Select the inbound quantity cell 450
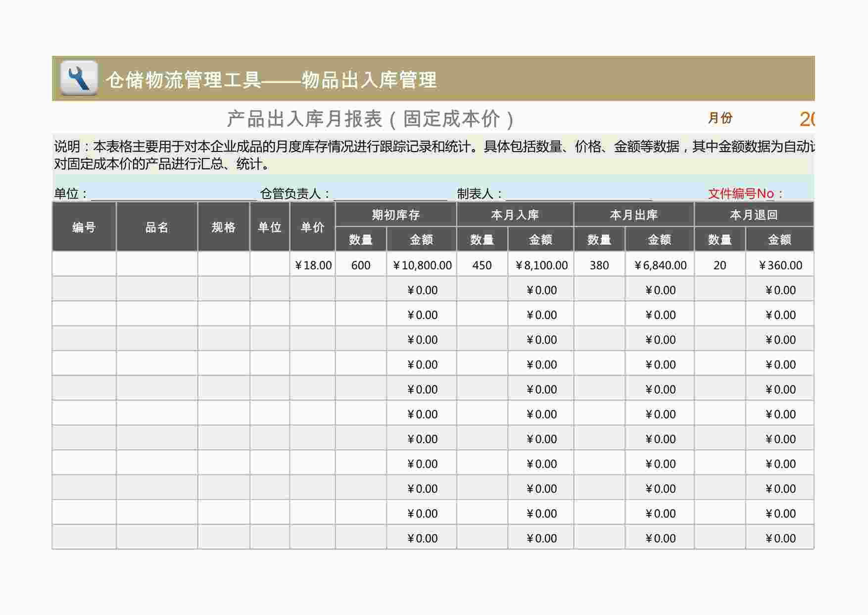 point(482,265)
